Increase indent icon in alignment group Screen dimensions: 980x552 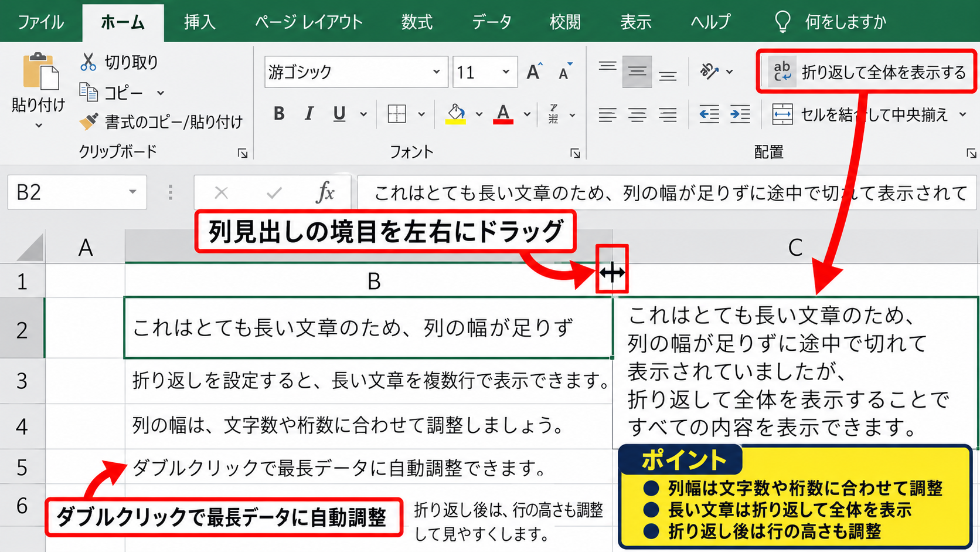pos(740,114)
